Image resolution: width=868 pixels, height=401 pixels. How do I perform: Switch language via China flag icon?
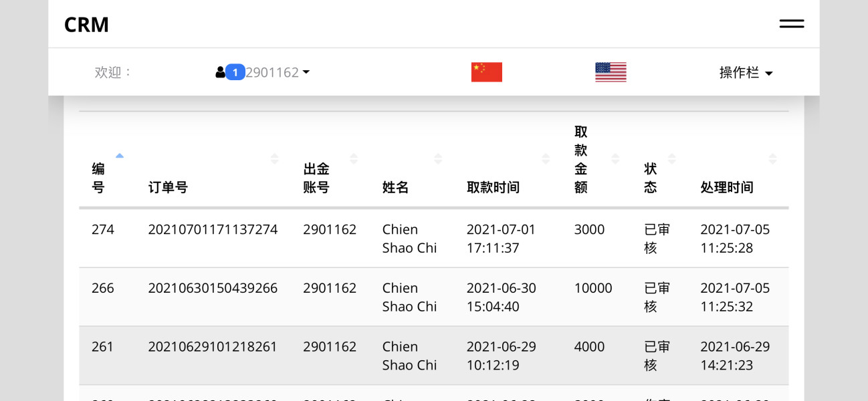(486, 72)
